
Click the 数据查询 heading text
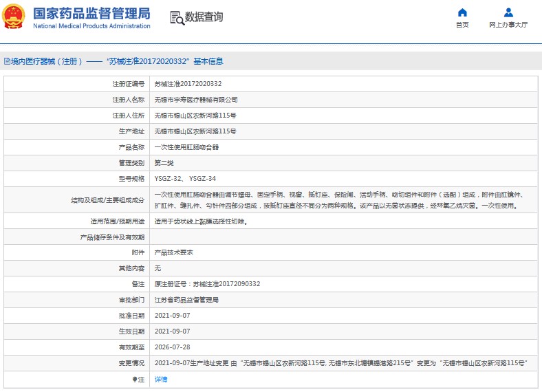(204, 17)
